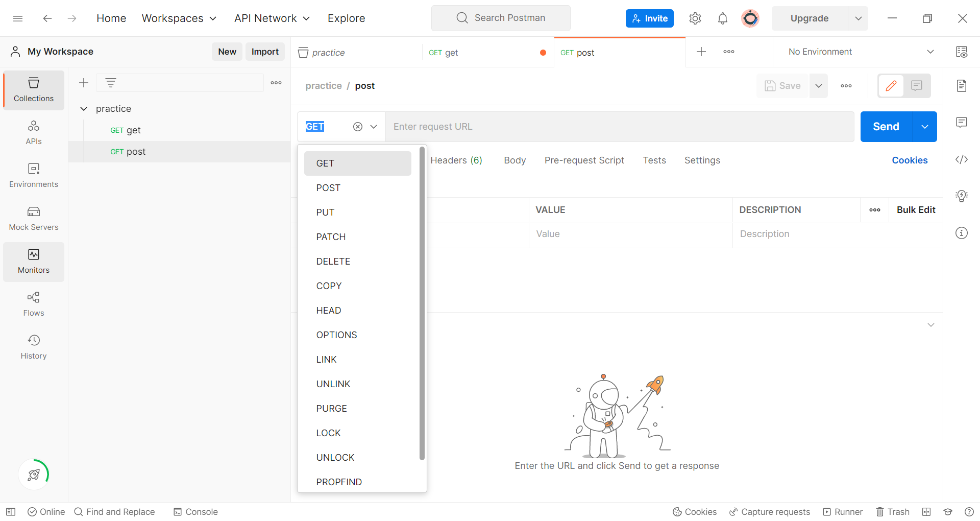This screenshot has height=521, width=980.
Task: Select PUT from the method list
Action: [x=358, y=212]
